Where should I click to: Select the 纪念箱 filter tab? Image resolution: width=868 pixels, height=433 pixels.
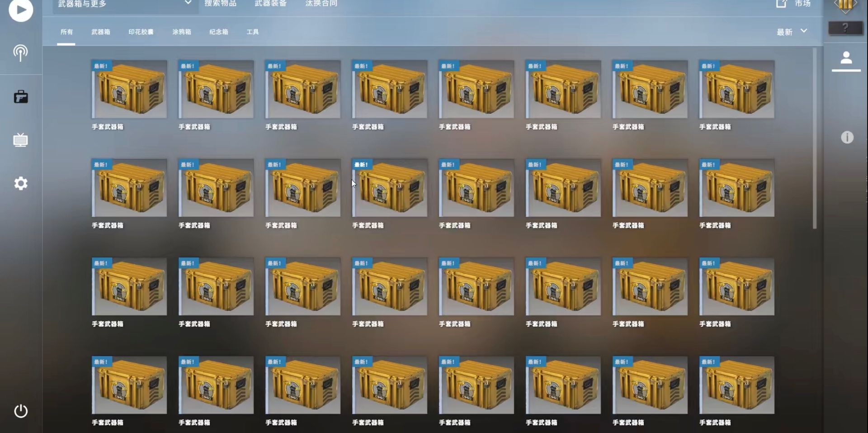[218, 32]
